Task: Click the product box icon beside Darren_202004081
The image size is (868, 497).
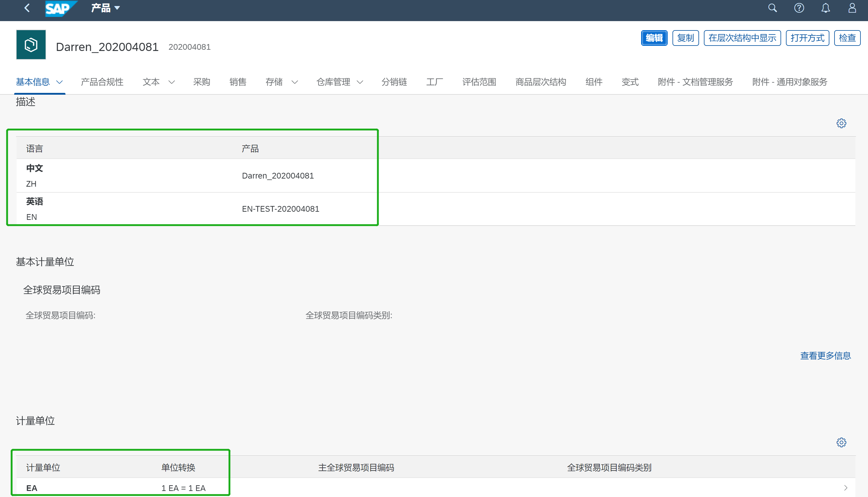Action: pos(31,44)
